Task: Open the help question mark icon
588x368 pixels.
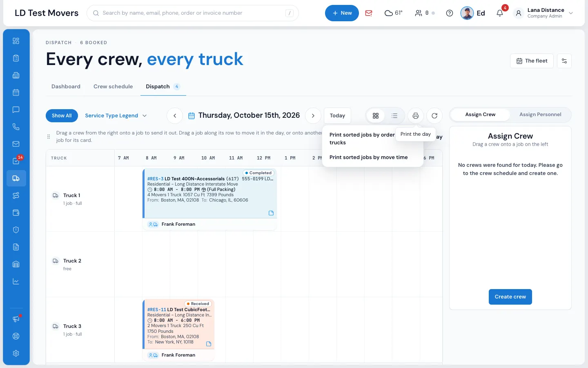Action: pos(450,13)
